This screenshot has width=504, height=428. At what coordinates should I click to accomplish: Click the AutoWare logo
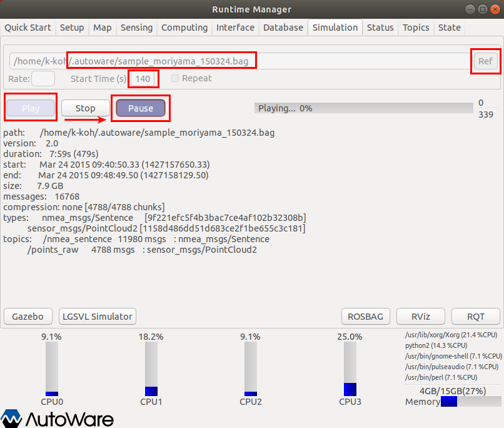click(57, 419)
